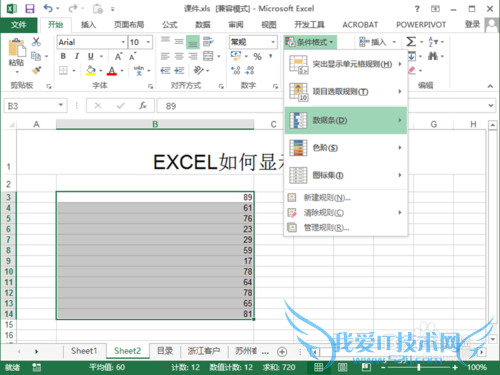
Task: Click the Find & Select binoculars icon
Action: coord(433,56)
